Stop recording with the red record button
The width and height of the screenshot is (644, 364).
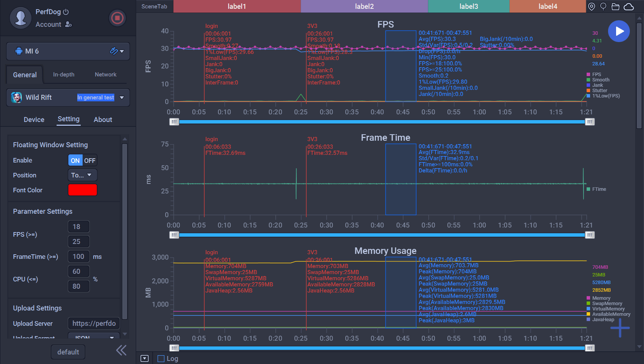(117, 18)
